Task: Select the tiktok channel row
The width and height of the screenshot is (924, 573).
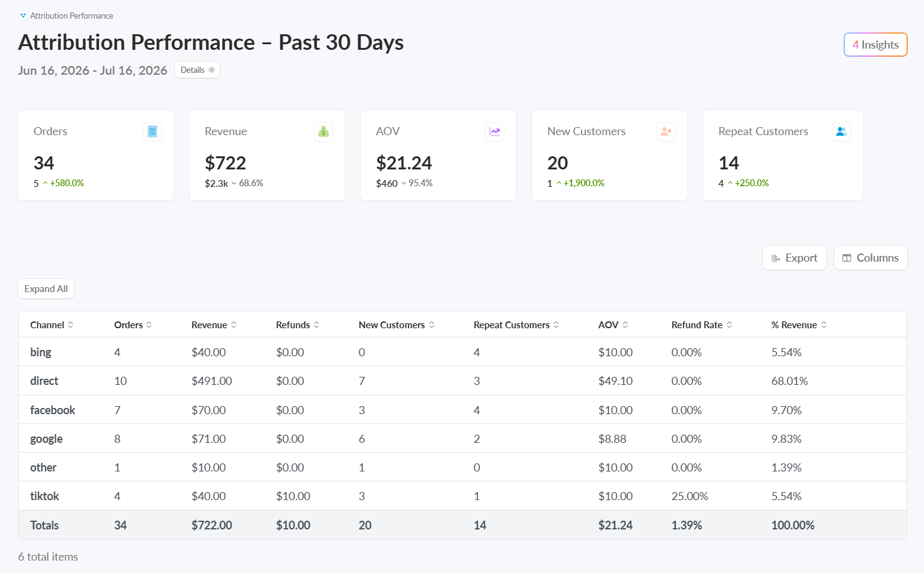Action: [x=463, y=496]
